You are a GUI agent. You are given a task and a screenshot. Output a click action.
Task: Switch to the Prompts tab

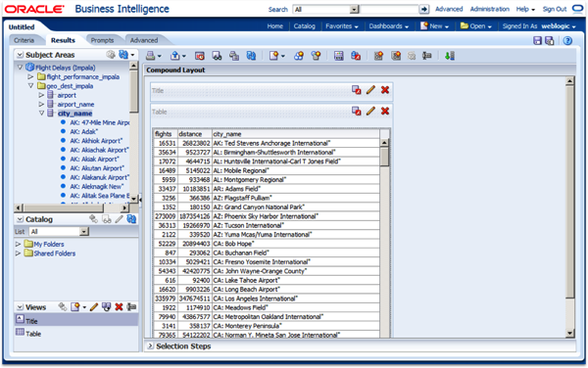[x=102, y=40]
